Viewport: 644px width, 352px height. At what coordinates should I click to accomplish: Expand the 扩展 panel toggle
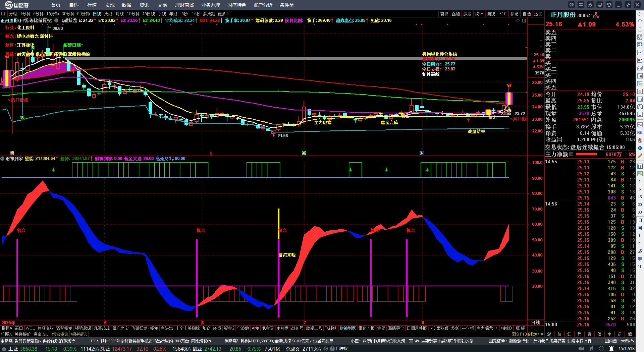[6, 334]
